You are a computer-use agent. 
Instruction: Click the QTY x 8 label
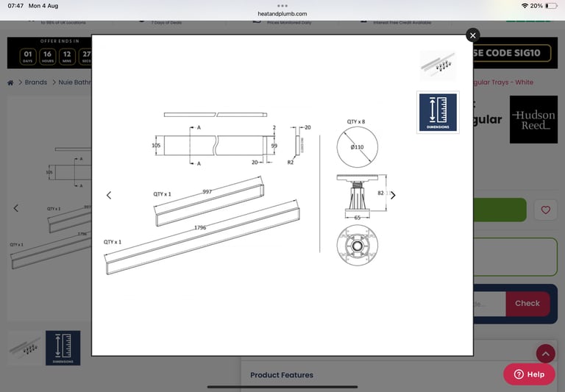(x=356, y=122)
